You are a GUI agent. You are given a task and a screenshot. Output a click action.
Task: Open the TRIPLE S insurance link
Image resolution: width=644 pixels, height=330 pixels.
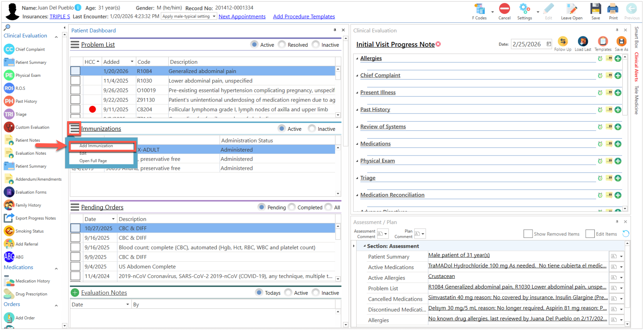60,17
